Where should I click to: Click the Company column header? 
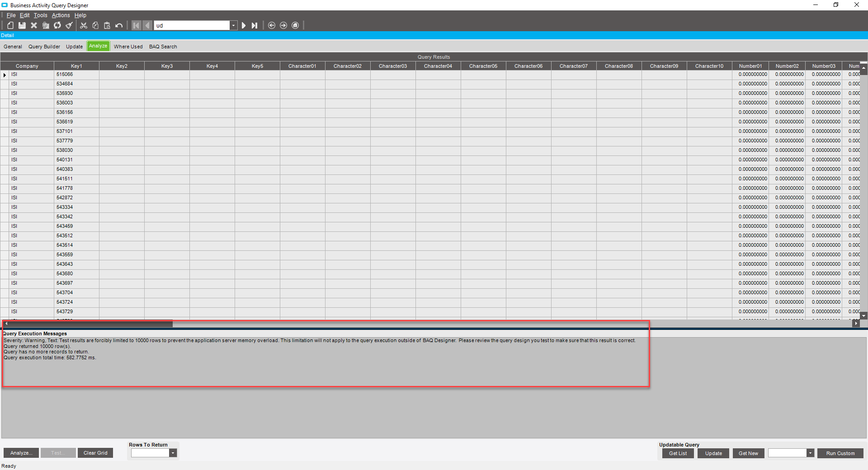click(27, 66)
